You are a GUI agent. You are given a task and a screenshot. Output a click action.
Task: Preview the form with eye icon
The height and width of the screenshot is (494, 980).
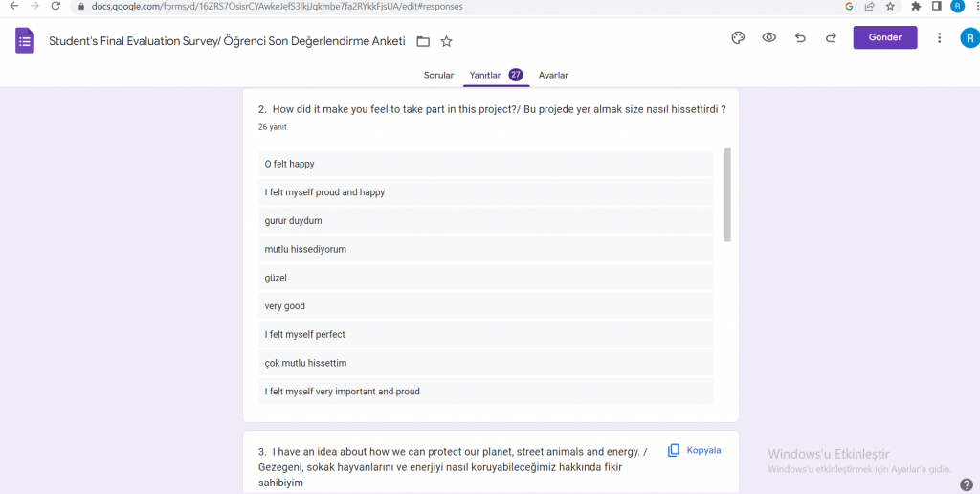[768, 38]
